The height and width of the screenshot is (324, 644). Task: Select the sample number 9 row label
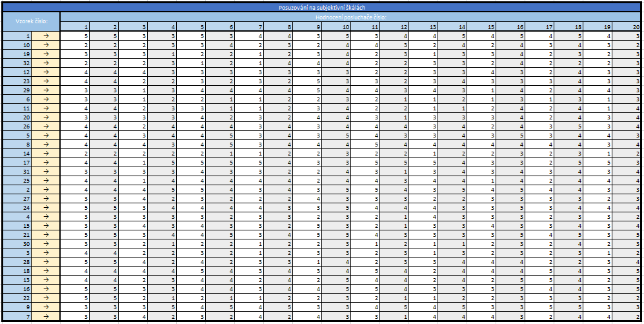pyautogui.click(x=17, y=307)
